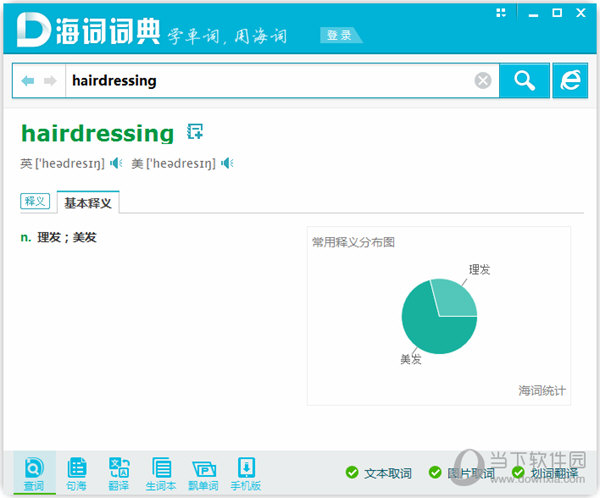The height and width of the screenshot is (498, 600).
Task: Click the 登录 login button
Action: click(x=339, y=35)
